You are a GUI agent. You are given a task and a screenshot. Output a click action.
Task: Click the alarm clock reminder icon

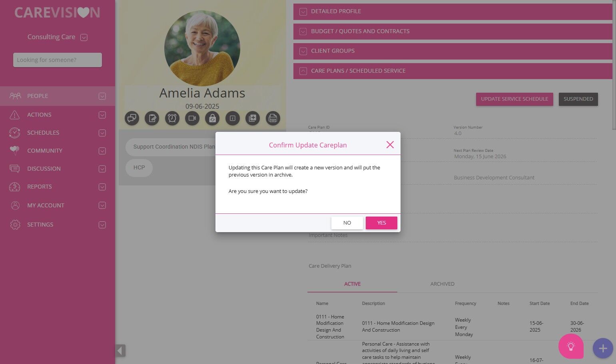pyautogui.click(x=172, y=118)
